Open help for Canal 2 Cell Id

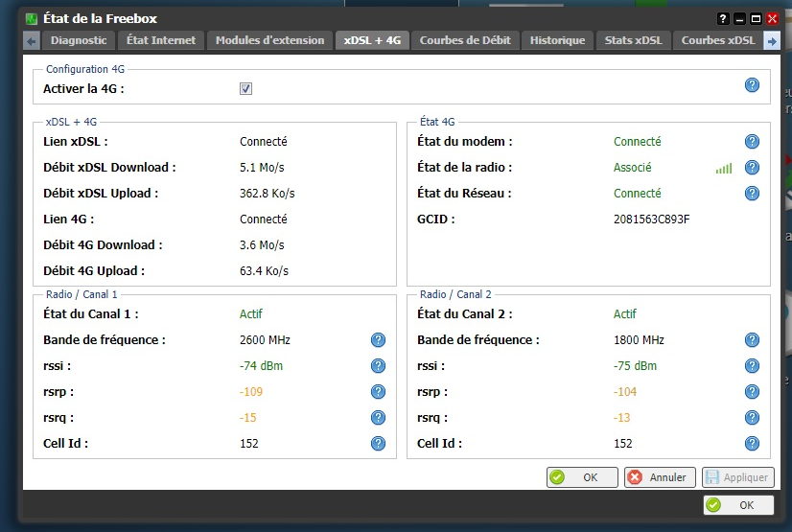point(752,444)
